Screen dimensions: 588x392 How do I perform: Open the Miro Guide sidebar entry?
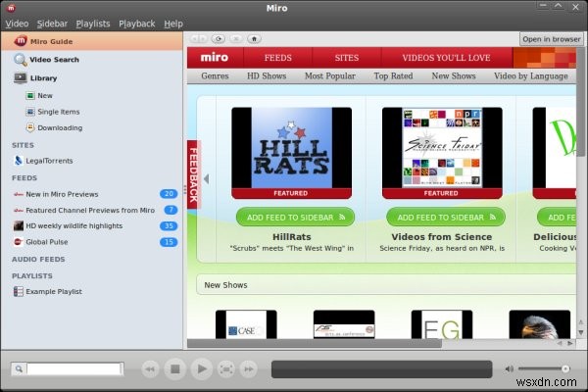pos(91,41)
